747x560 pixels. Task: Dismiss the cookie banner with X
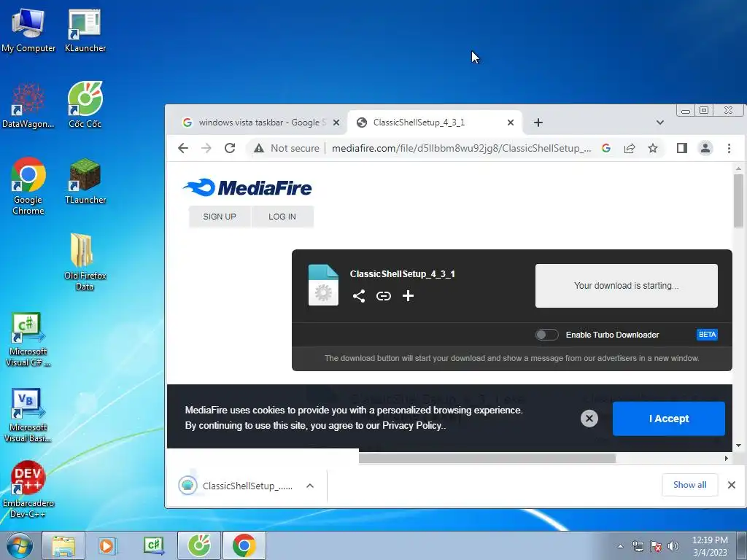(589, 418)
